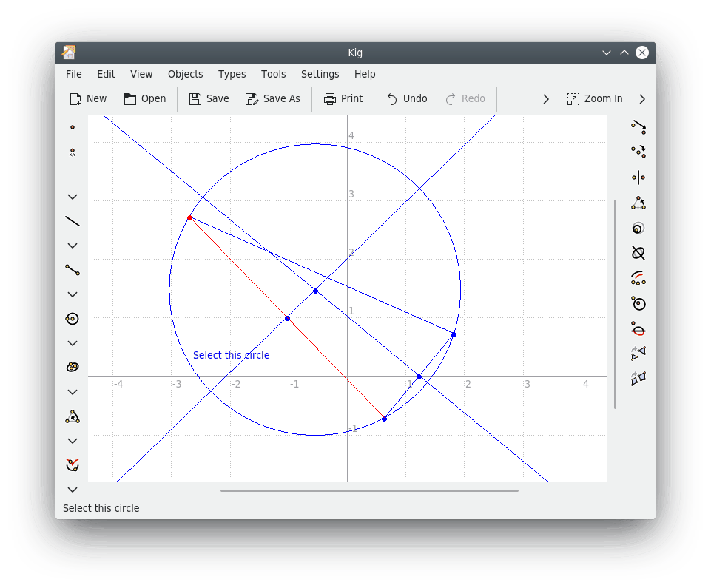
Task: Expand the chevron below the Circle tool
Action: (x=72, y=343)
